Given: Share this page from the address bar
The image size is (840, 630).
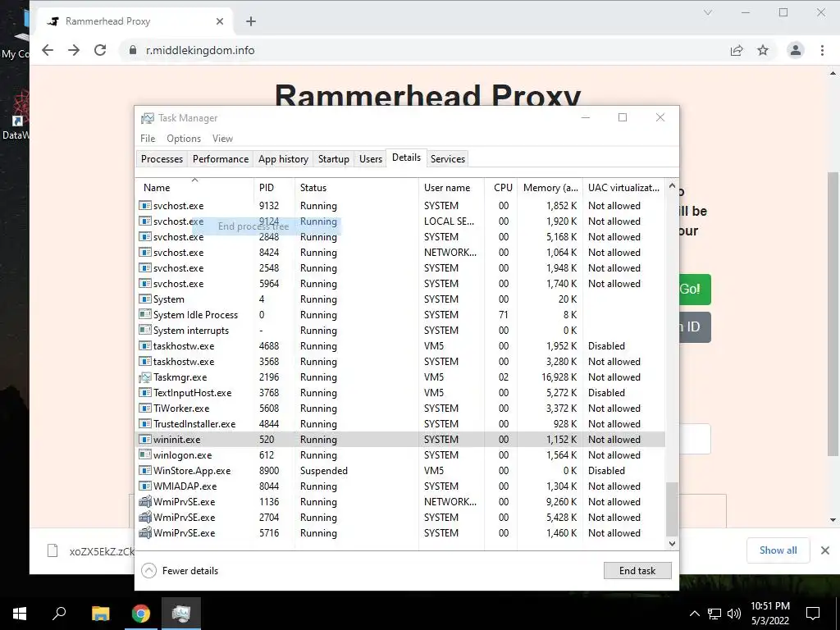Looking at the screenshot, I should (737, 50).
